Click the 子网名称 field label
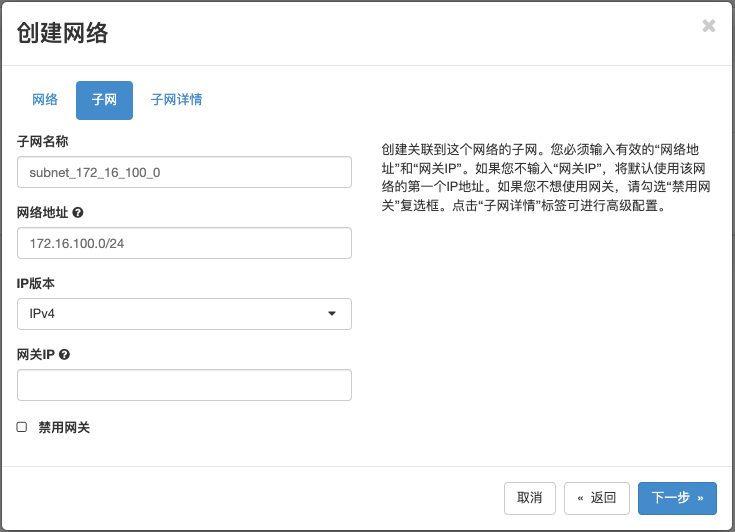The height and width of the screenshot is (532, 735). click(x=43, y=142)
